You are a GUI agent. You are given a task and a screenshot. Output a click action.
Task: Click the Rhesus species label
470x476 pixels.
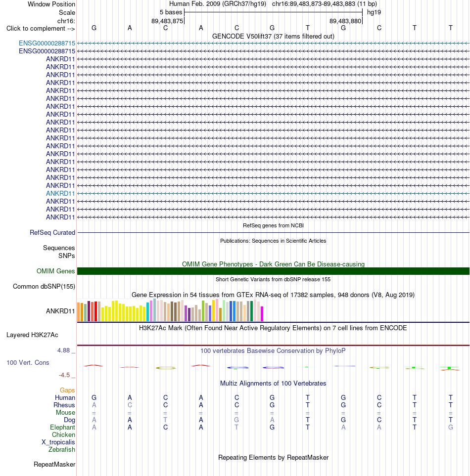click(64, 405)
